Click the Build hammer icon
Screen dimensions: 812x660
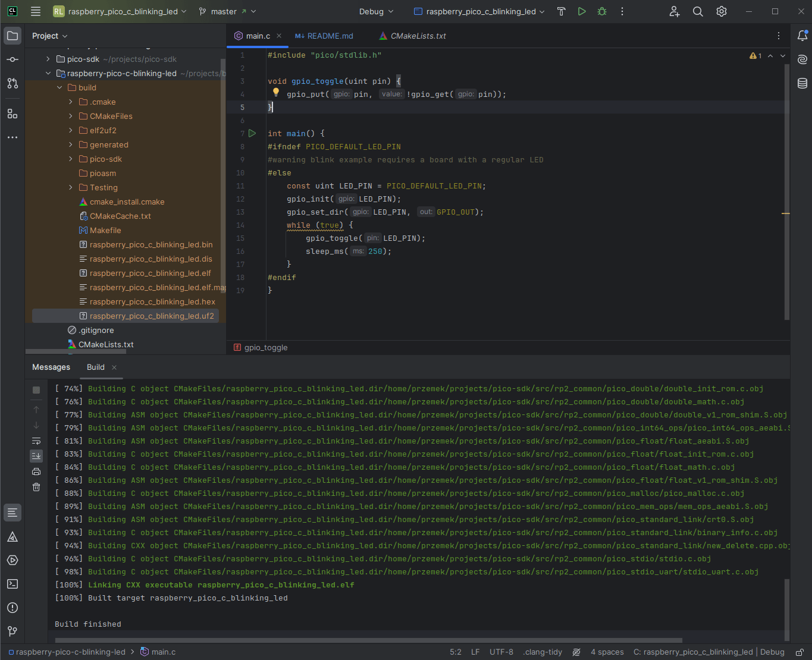click(x=561, y=11)
